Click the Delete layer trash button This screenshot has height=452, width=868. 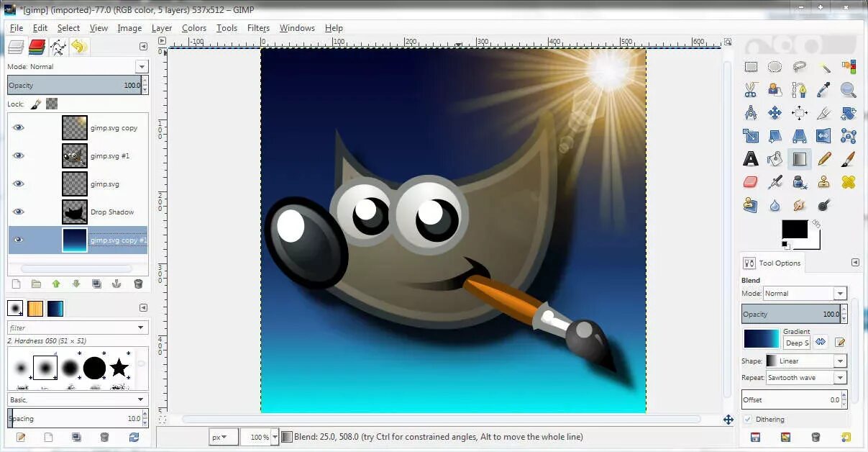click(138, 284)
